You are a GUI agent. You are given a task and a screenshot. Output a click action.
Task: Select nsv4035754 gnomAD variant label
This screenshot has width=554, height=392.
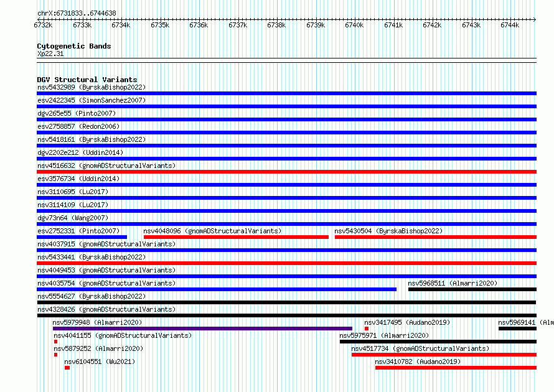point(106,283)
